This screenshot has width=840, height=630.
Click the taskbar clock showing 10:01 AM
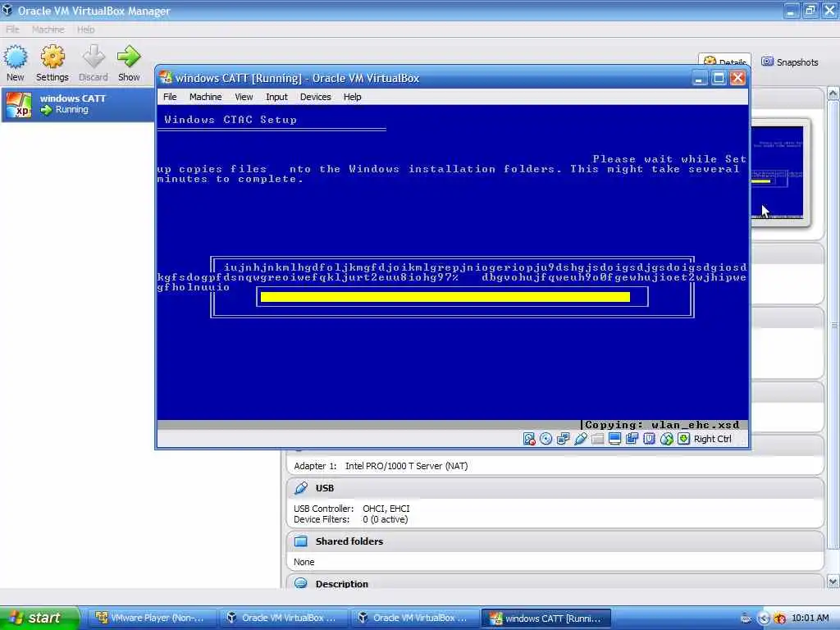pyautogui.click(x=810, y=618)
